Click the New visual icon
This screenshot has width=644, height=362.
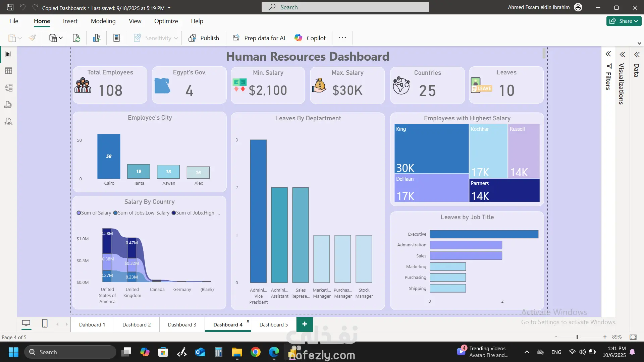click(97, 38)
